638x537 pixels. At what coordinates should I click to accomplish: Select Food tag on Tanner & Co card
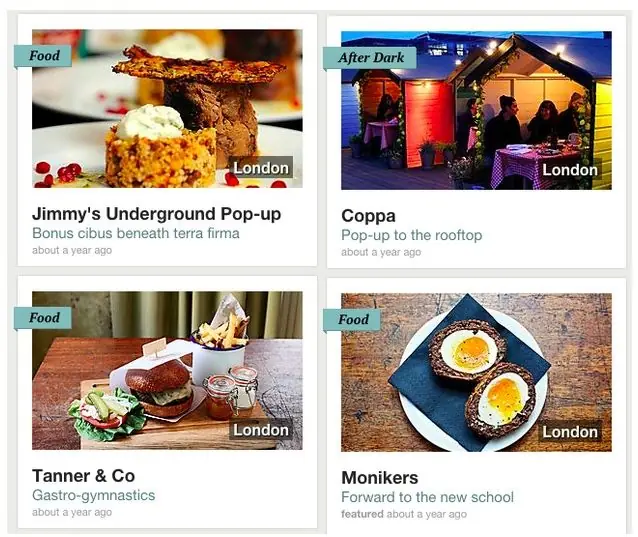[x=43, y=318]
